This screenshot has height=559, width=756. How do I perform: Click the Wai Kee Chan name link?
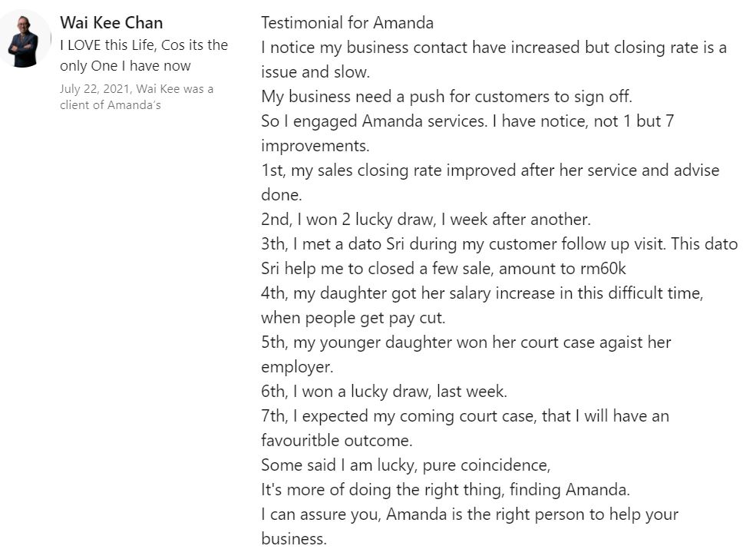pos(111,23)
